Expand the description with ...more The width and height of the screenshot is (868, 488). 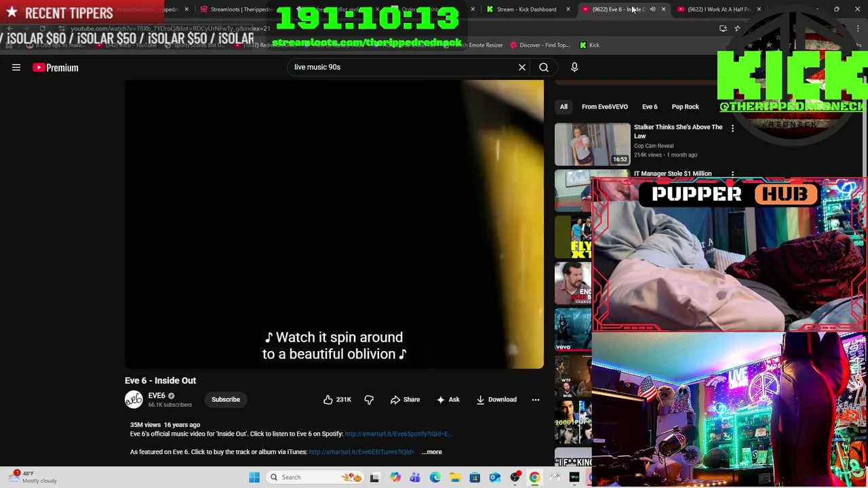click(x=431, y=452)
